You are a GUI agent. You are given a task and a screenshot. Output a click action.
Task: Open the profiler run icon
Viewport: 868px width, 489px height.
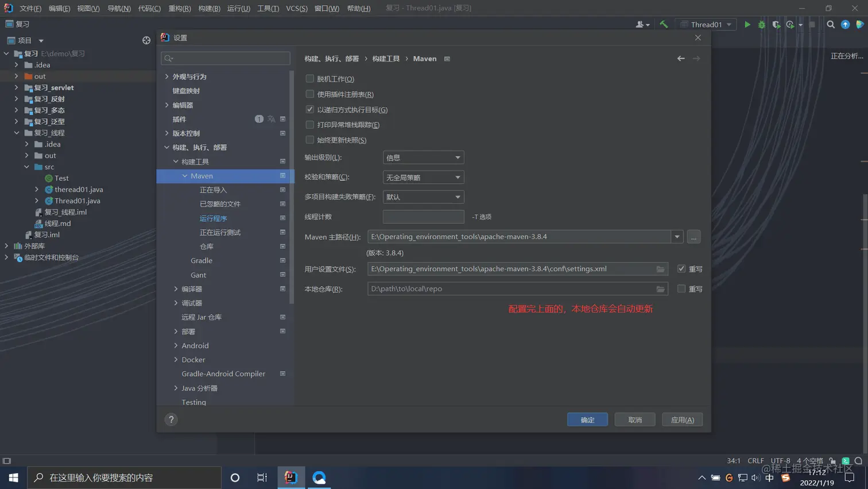point(791,25)
